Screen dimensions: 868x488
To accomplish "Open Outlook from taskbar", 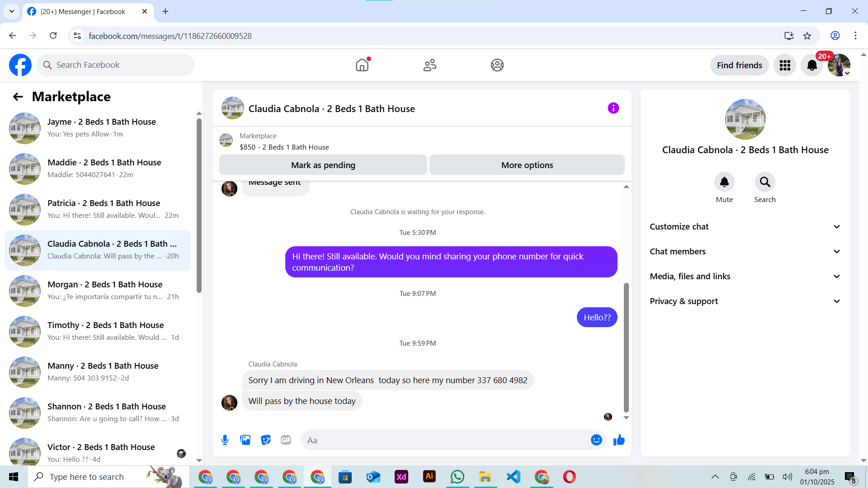I will click(373, 477).
